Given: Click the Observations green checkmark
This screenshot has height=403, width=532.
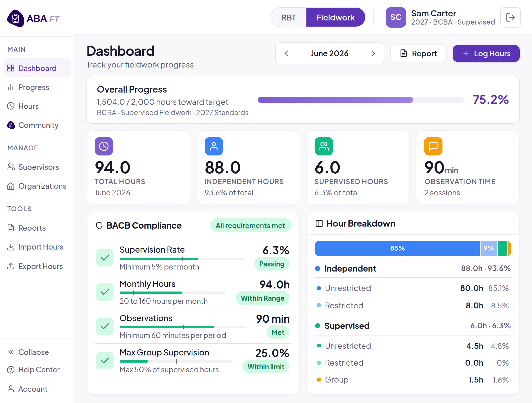Looking at the screenshot, I should pyautogui.click(x=105, y=326).
